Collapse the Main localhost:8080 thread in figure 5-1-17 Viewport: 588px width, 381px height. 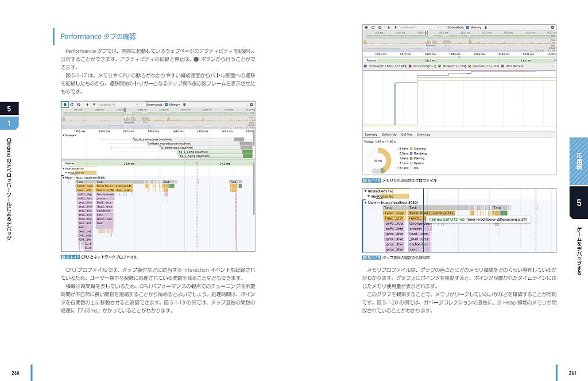tap(63, 178)
